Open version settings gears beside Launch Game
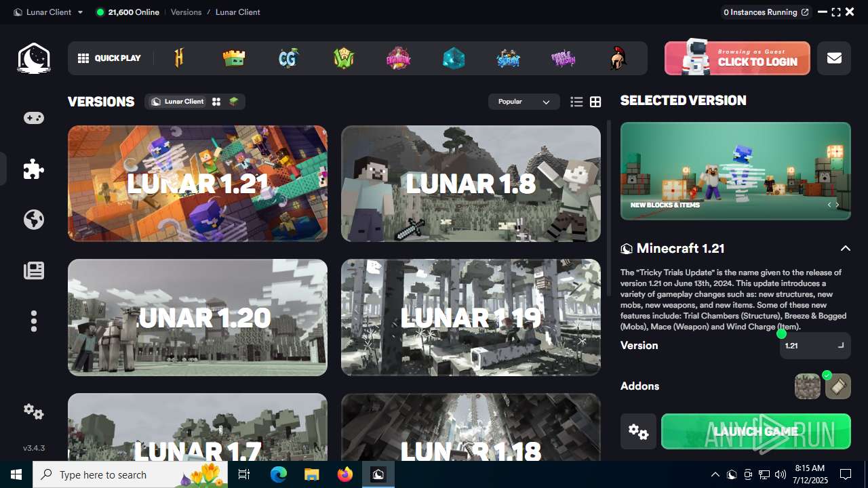Viewport: 868px width, 488px height. pos(638,431)
